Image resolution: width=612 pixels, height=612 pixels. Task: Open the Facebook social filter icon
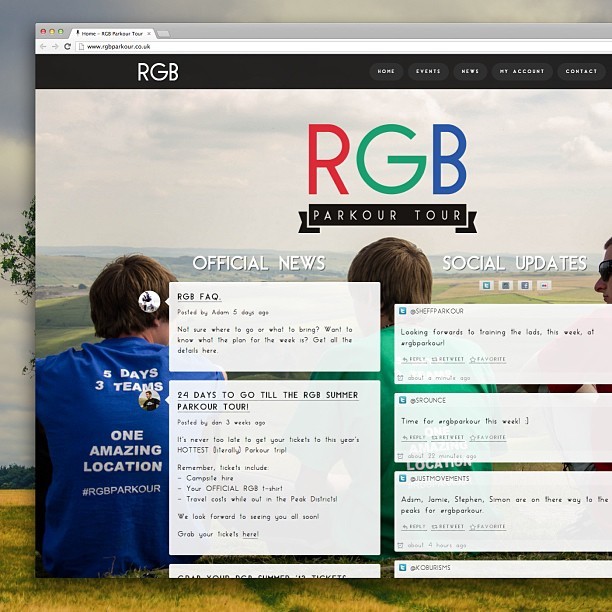point(525,286)
